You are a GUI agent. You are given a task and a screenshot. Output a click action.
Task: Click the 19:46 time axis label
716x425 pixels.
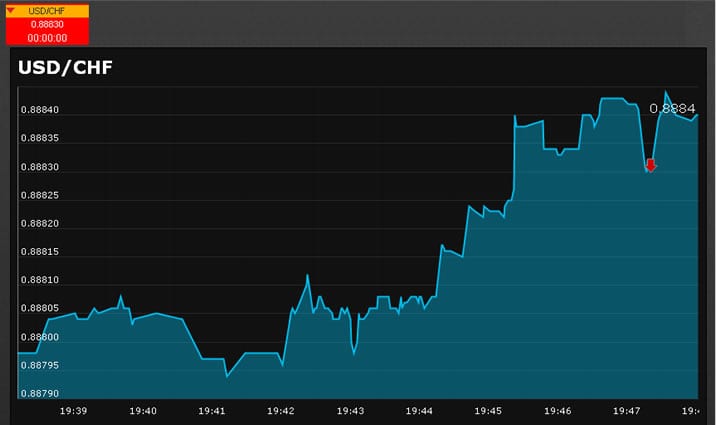557,411
